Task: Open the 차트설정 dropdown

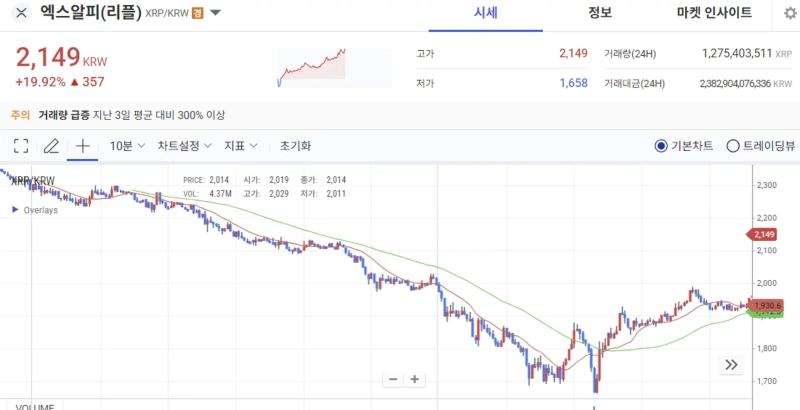Action: [x=184, y=146]
